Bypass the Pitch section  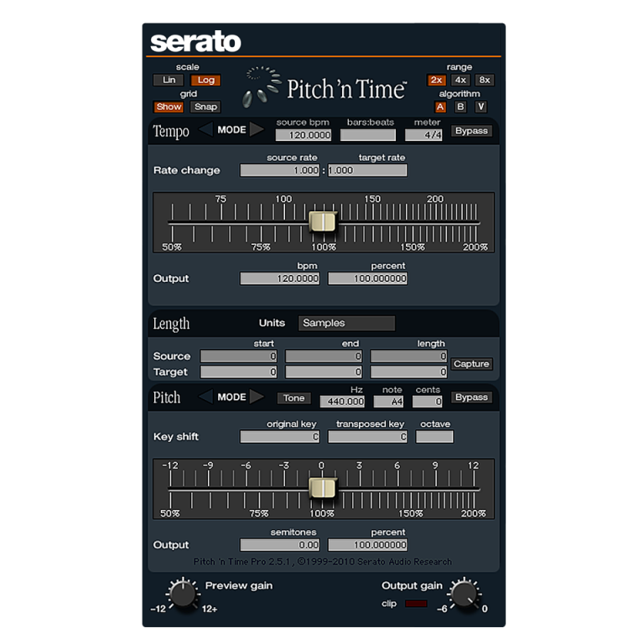471,397
